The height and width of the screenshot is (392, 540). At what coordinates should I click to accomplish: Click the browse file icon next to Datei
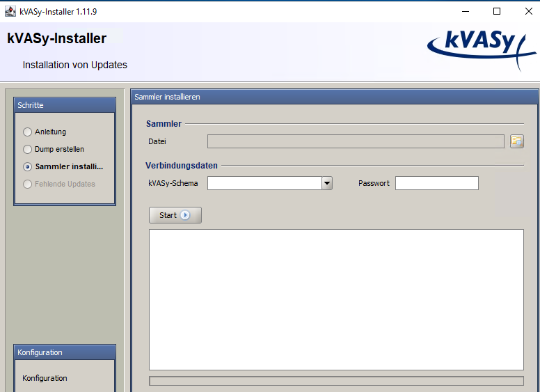pos(516,141)
